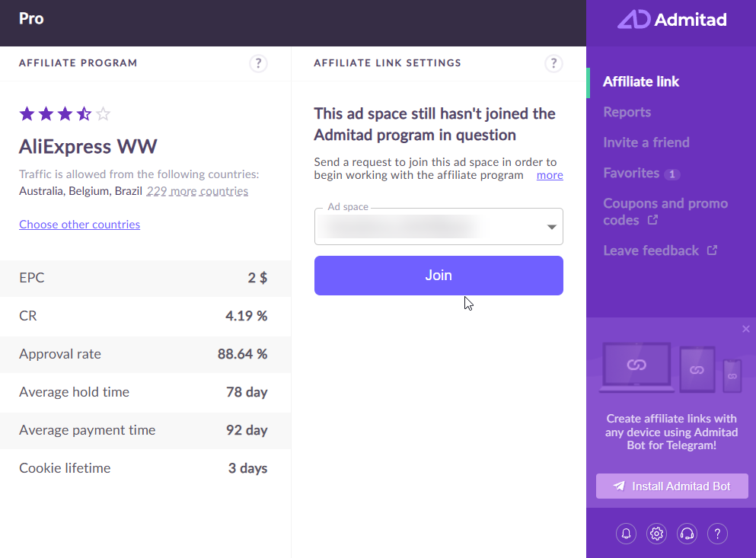
Task: Click the Admitad logo
Action: pyautogui.click(x=671, y=19)
